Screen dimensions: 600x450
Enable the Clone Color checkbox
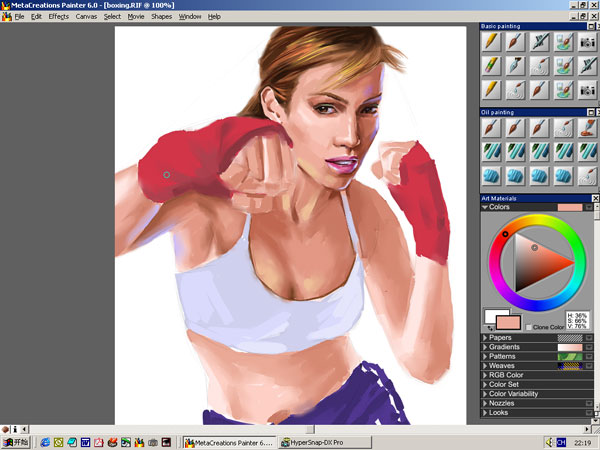point(529,327)
